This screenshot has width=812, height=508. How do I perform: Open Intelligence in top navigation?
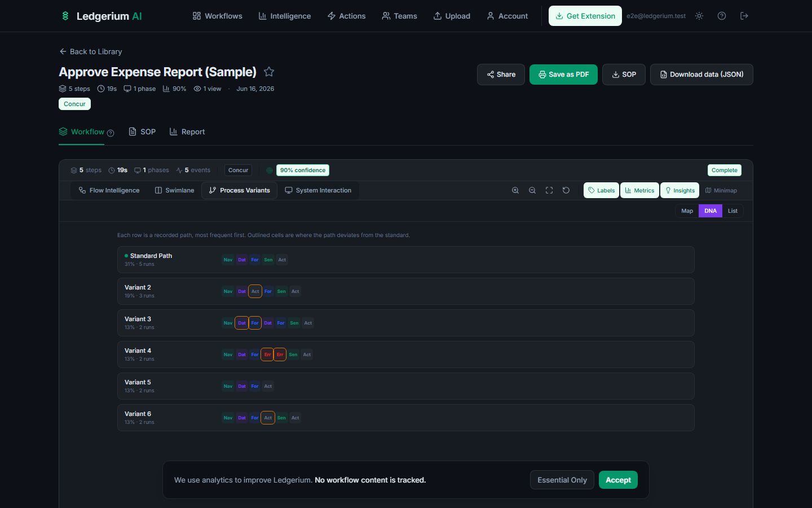click(x=284, y=16)
